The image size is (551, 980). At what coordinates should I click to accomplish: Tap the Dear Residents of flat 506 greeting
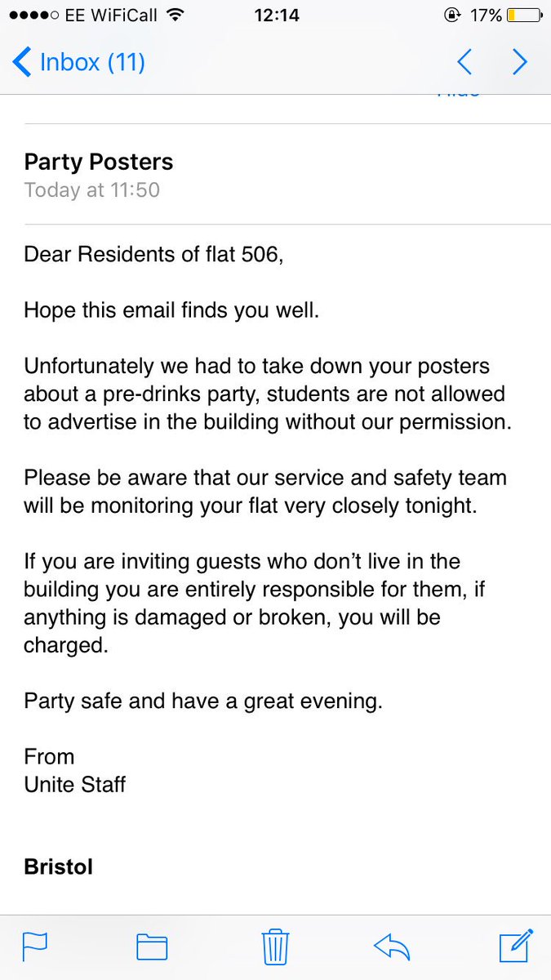coord(153,255)
